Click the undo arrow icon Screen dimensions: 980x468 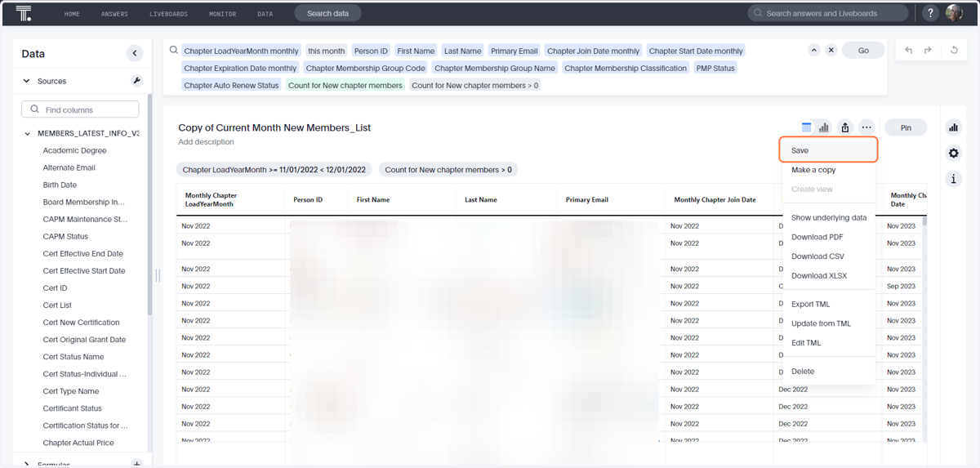coord(908,50)
